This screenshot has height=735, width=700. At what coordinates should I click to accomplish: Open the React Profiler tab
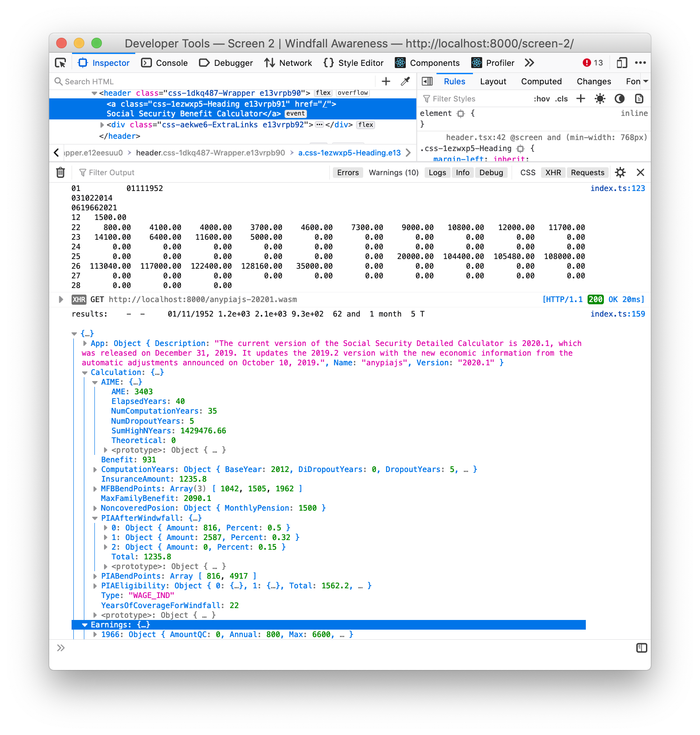point(493,63)
